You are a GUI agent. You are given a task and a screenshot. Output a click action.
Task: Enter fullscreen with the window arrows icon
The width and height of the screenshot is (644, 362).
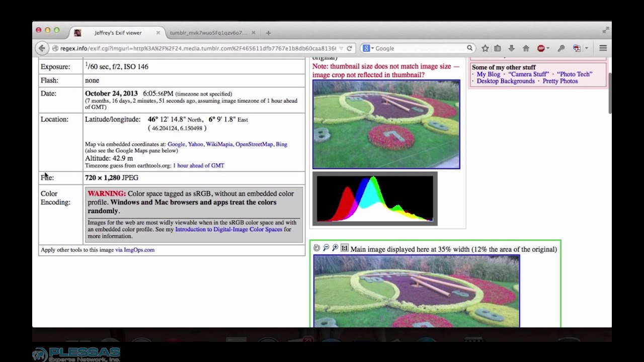pos(605,30)
